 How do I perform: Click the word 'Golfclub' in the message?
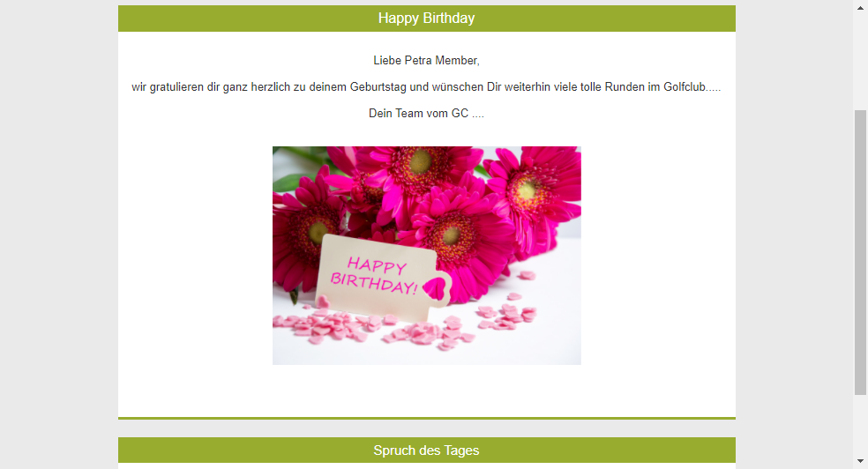(x=685, y=87)
